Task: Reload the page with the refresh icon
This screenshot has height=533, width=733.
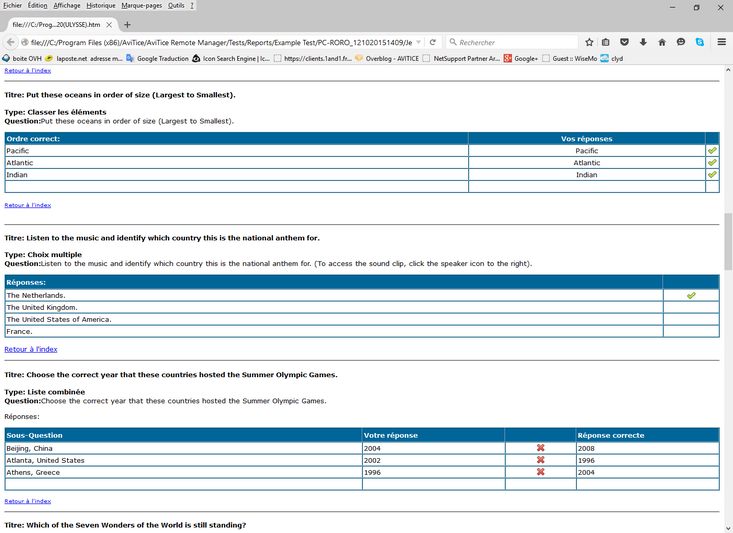Action: pos(433,42)
